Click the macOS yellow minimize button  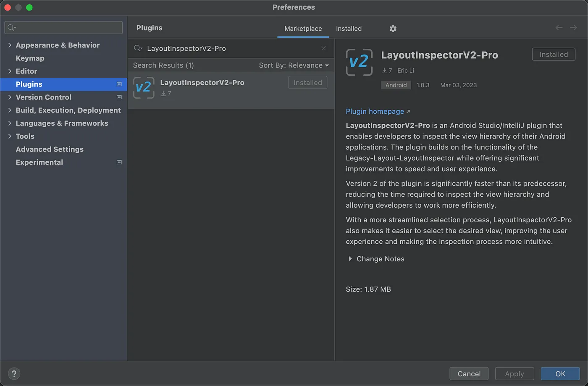(18, 8)
